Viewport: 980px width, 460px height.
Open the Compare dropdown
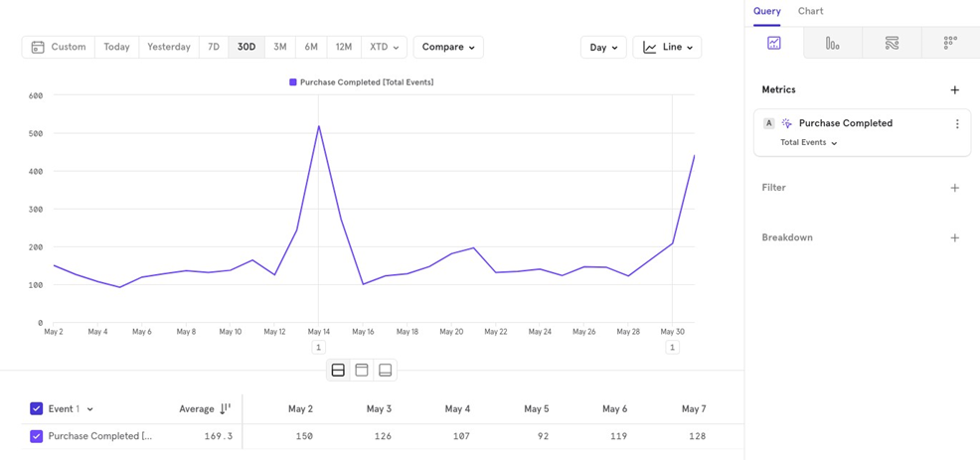[x=448, y=47]
